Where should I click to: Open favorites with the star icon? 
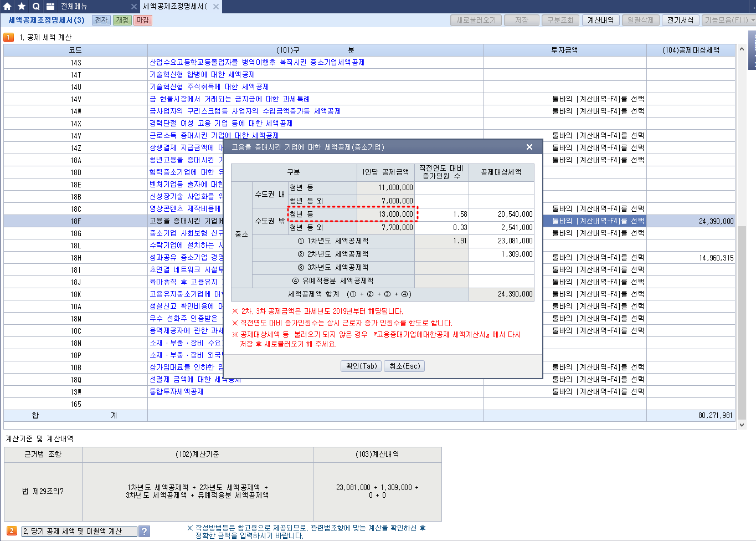[x=22, y=6]
